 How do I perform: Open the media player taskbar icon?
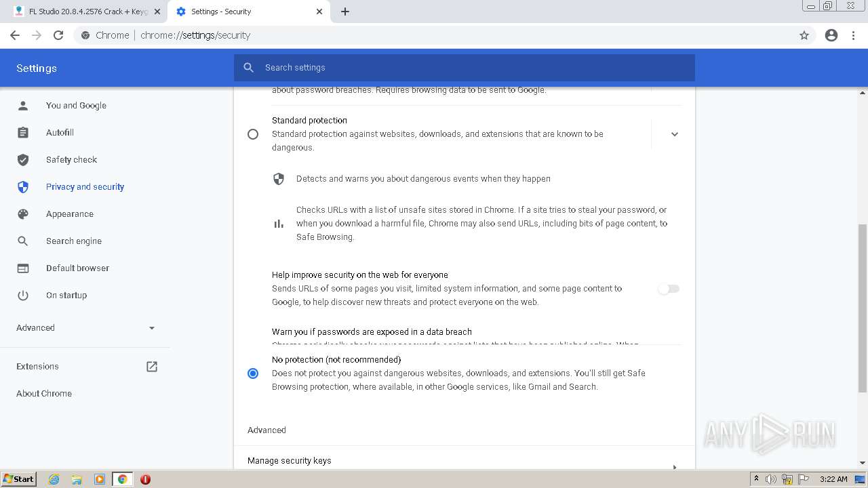pos(100,479)
